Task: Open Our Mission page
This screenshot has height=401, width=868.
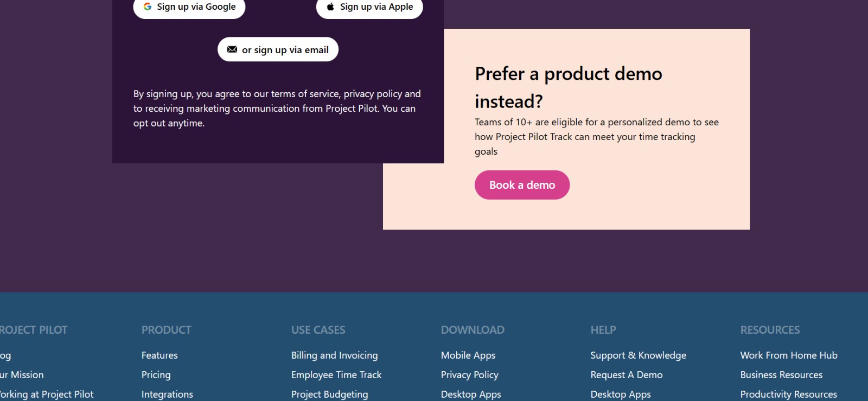Action: coord(22,374)
